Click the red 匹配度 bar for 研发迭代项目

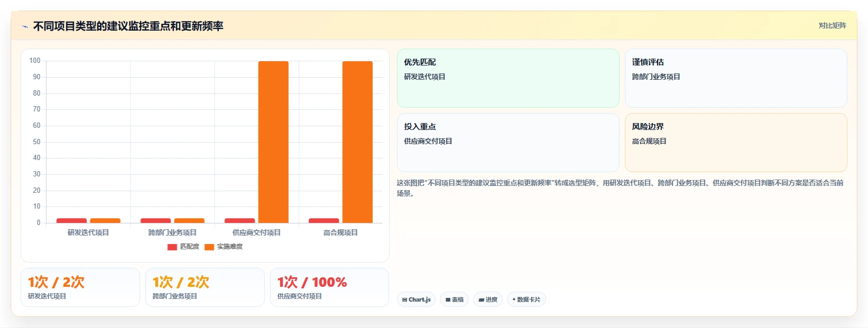coord(71,221)
